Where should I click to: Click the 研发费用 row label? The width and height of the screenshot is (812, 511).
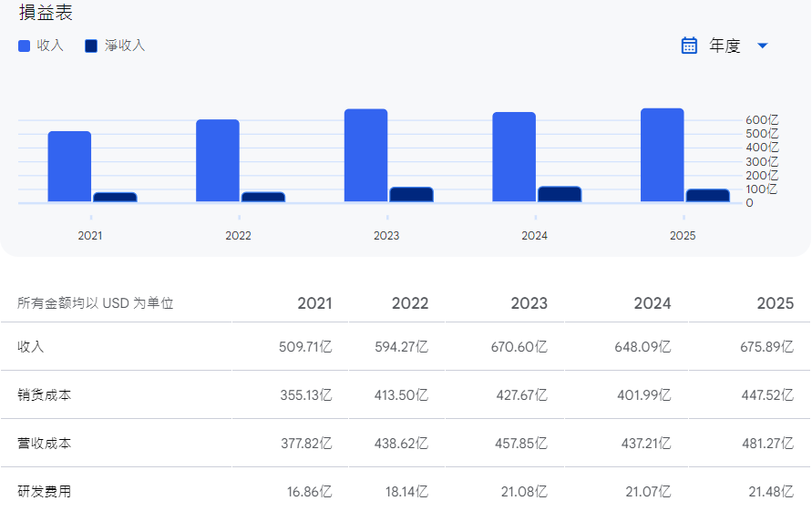click(45, 492)
